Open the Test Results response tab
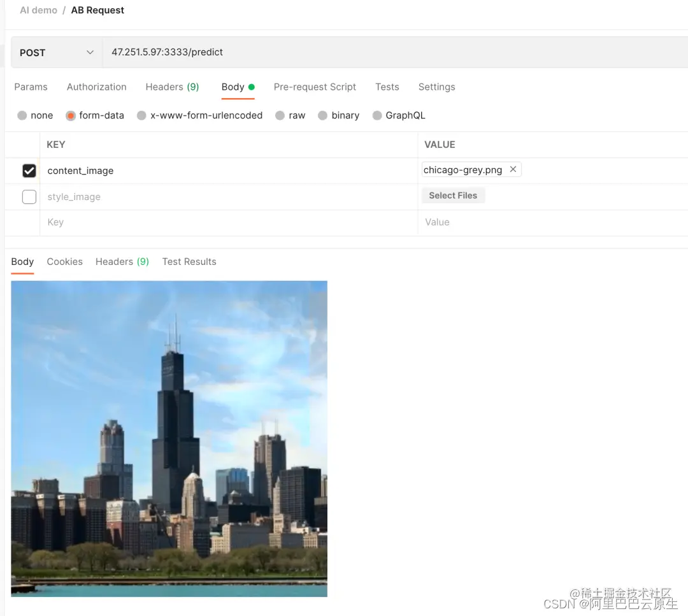This screenshot has height=616, width=688. (x=189, y=261)
